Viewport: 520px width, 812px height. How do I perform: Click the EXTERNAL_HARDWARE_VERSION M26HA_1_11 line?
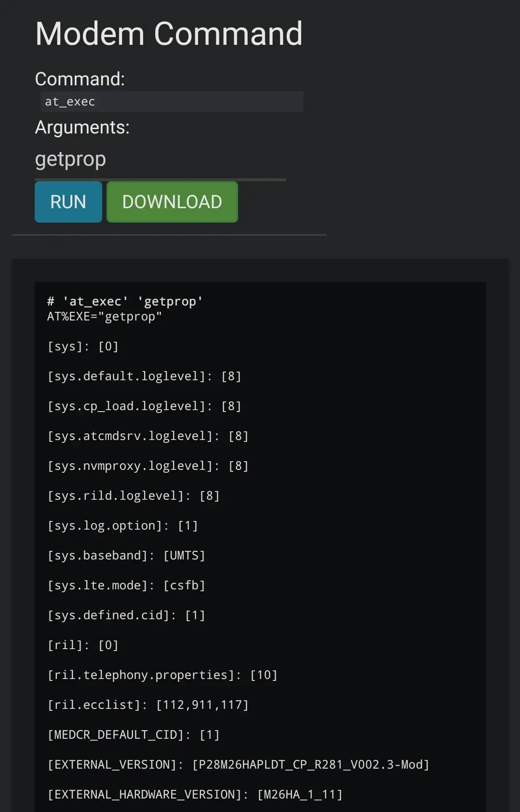pos(195,795)
